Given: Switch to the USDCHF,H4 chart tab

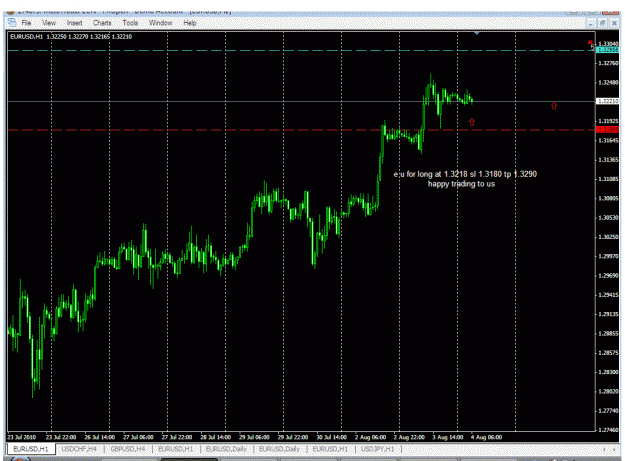Looking at the screenshot, I should pyautogui.click(x=79, y=449).
